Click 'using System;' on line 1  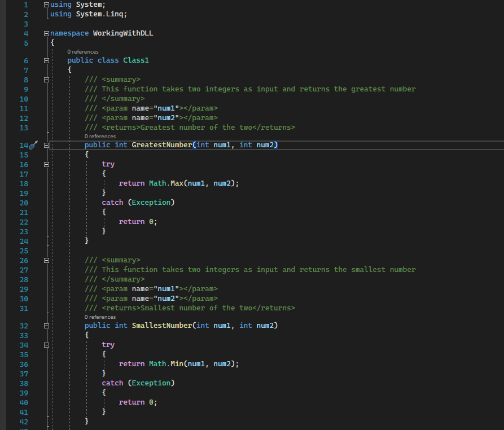click(78, 5)
